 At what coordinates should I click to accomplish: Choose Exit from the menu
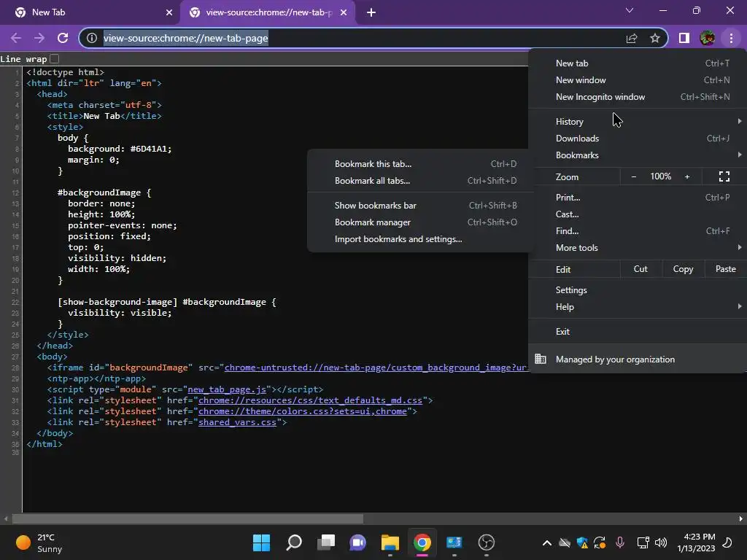638,332
